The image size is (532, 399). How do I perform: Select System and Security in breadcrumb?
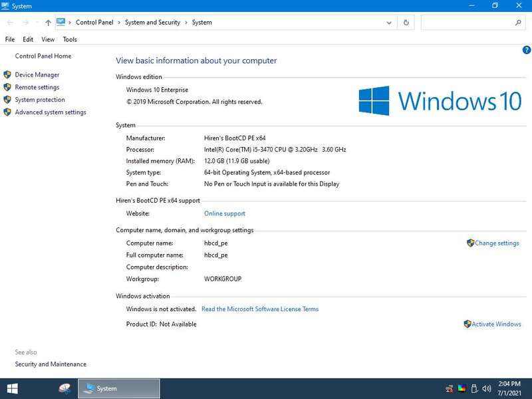pos(152,23)
